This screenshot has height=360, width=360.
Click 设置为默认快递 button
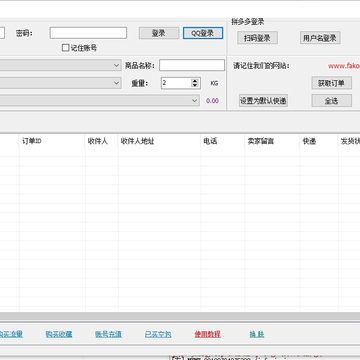pos(263,101)
